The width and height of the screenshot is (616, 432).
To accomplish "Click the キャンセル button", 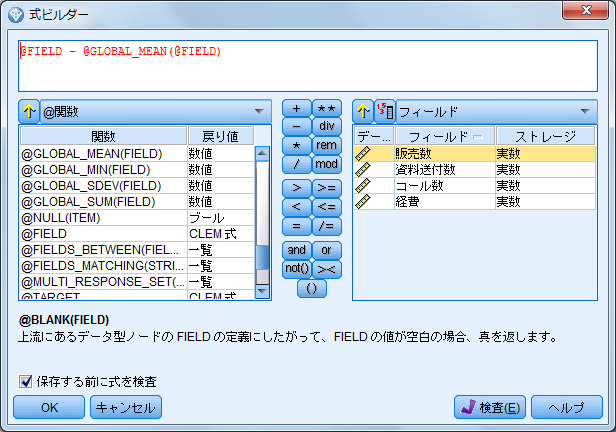I will [x=126, y=407].
